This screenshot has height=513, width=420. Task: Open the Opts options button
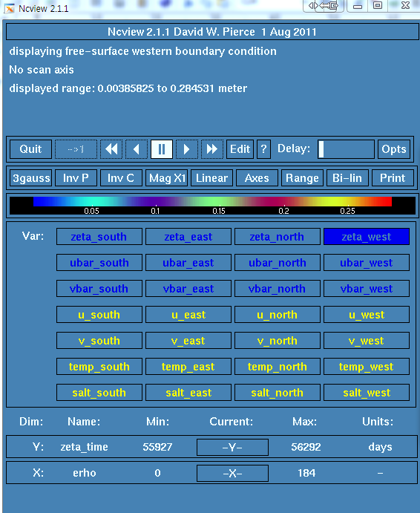(x=394, y=149)
